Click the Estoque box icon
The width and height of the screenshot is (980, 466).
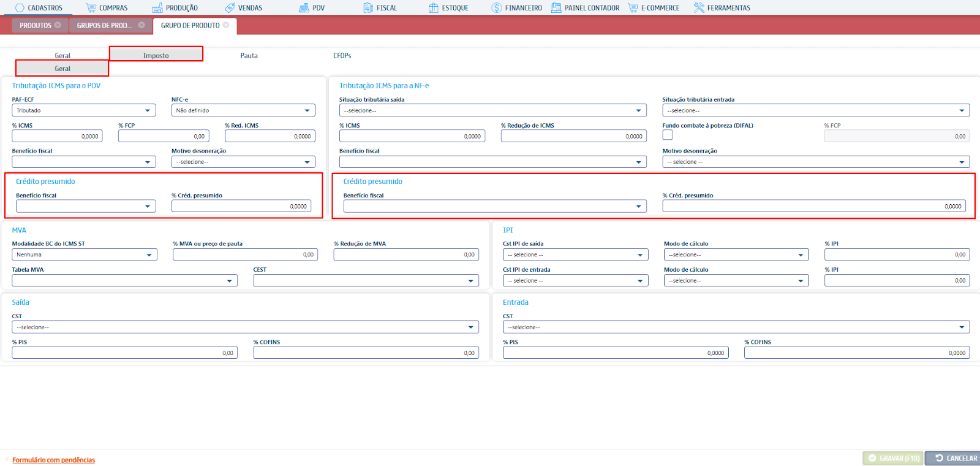click(434, 8)
